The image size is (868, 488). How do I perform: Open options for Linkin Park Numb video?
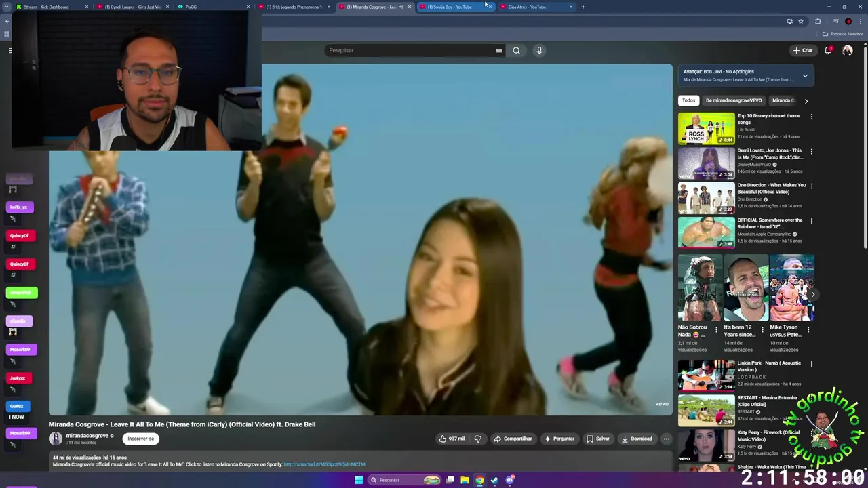pos(811,364)
